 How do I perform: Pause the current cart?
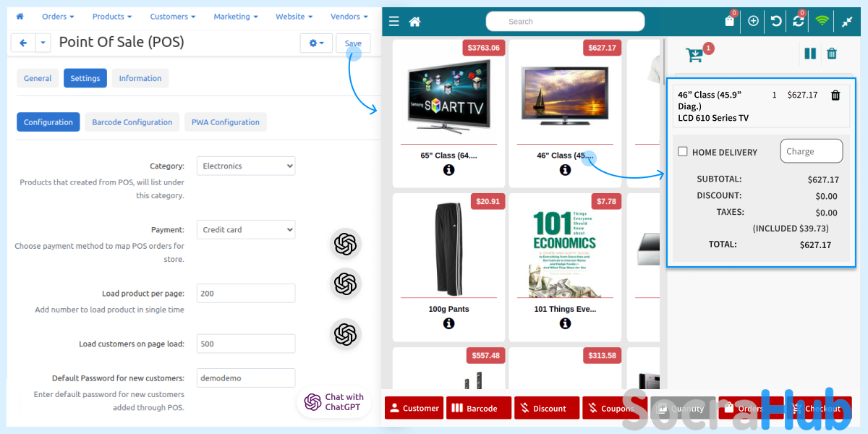click(810, 54)
